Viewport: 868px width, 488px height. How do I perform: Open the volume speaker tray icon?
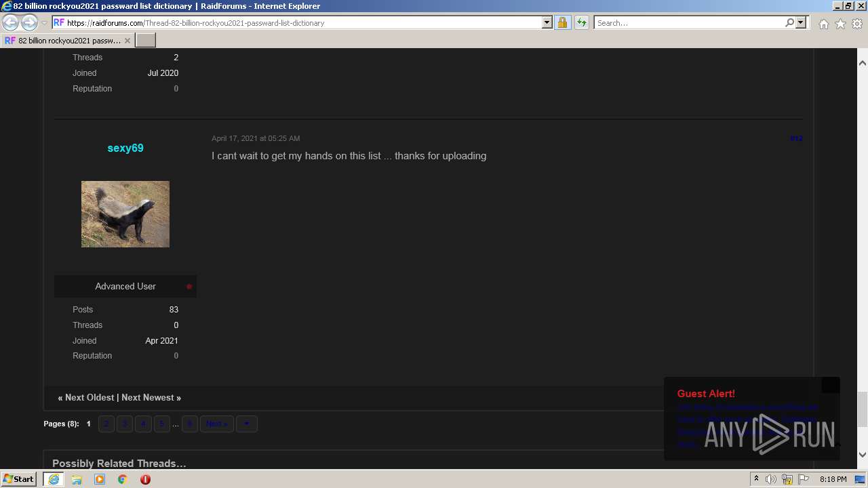pos(771,479)
